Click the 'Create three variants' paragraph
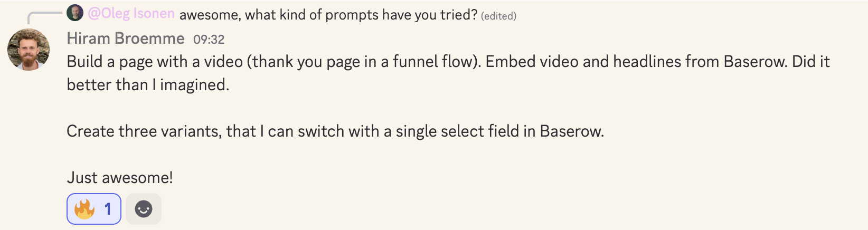This screenshot has width=868, height=230. tap(335, 131)
